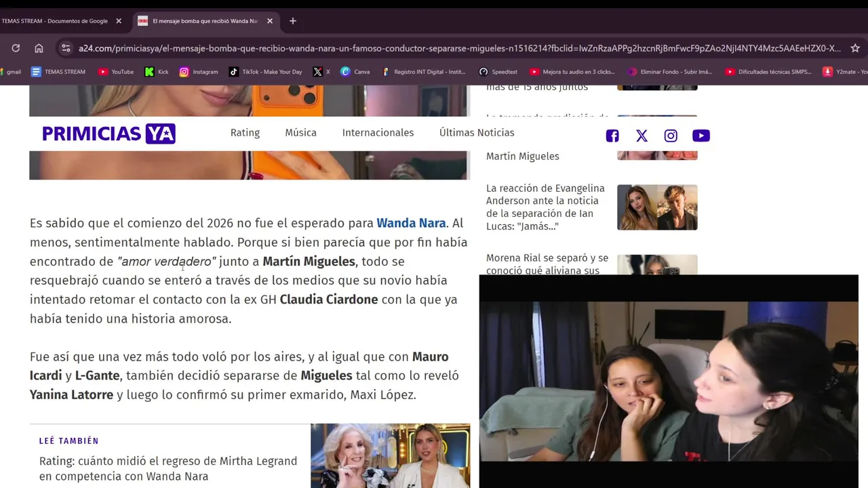Open a new tab with plus button
This screenshot has height=488, width=868.
(x=293, y=21)
